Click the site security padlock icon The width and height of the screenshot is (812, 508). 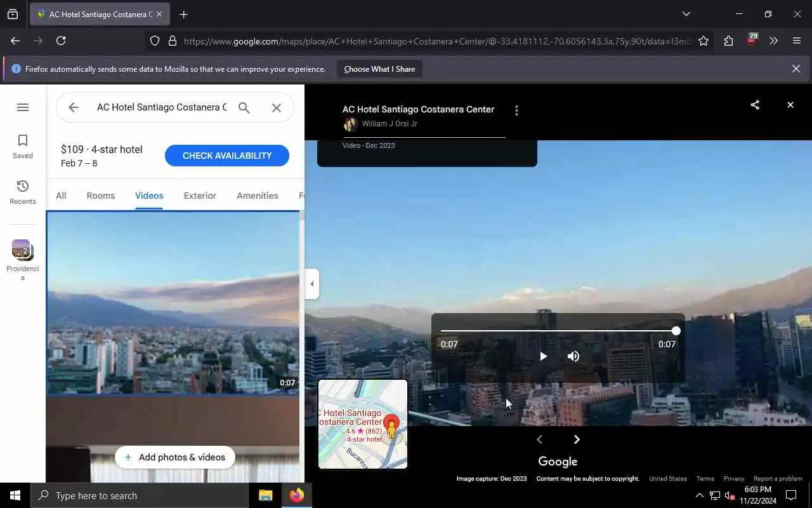pos(172,41)
